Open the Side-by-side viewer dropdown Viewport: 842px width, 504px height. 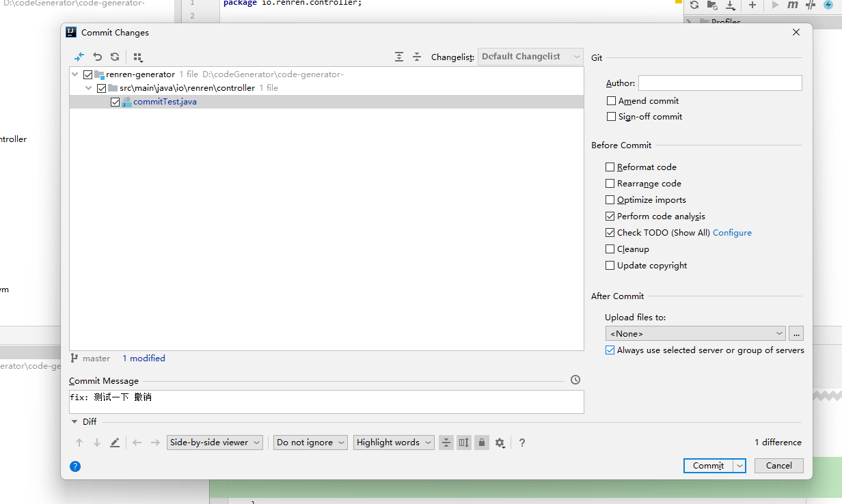pos(215,443)
